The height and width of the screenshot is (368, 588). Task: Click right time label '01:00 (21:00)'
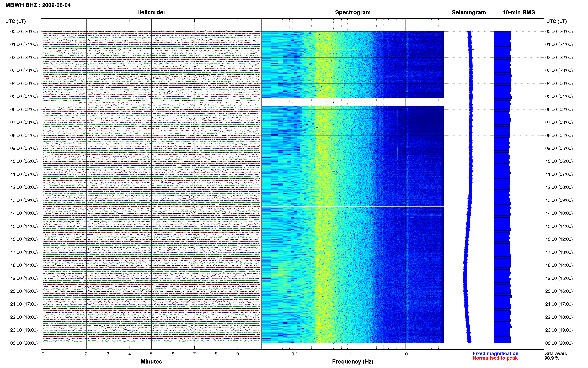coord(559,45)
